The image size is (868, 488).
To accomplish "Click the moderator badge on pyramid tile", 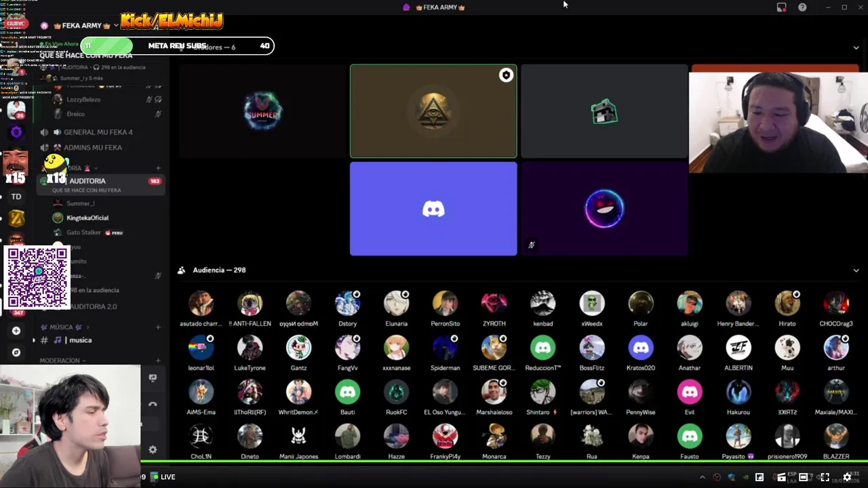I will coord(506,75).
